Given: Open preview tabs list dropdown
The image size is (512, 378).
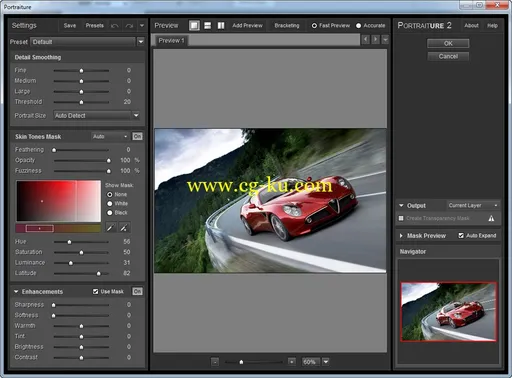Looking at the screenshot, I should tap(385, 40).
